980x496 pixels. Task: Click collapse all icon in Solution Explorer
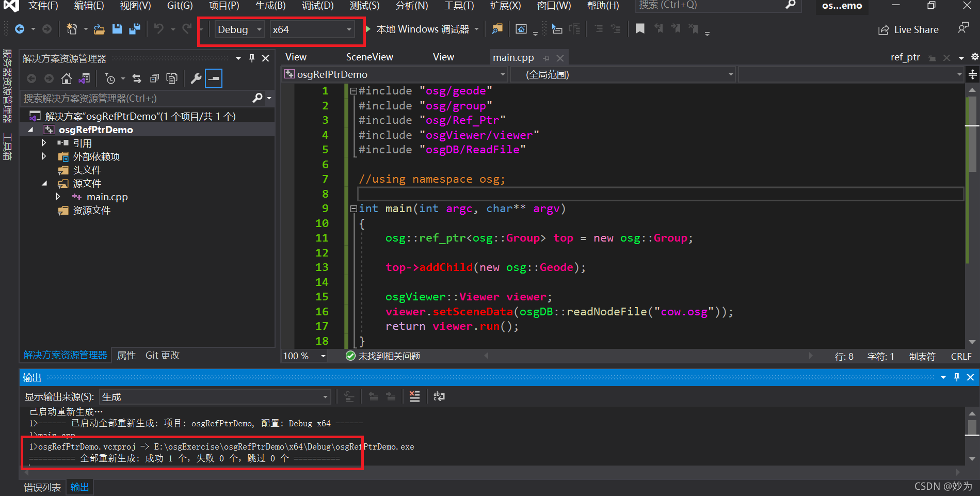(154, 78)
